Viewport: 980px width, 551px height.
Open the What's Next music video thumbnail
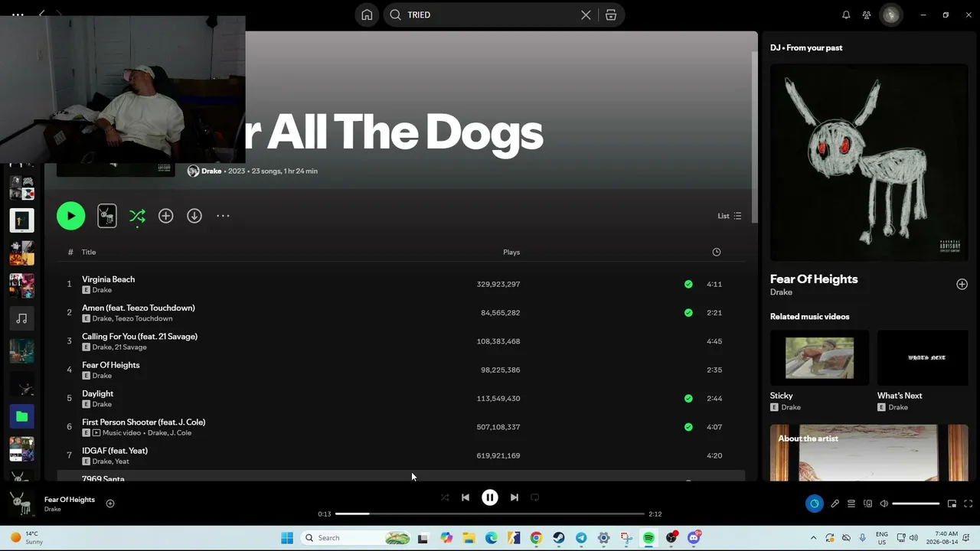pyautogui.click(x=923, y=357)
